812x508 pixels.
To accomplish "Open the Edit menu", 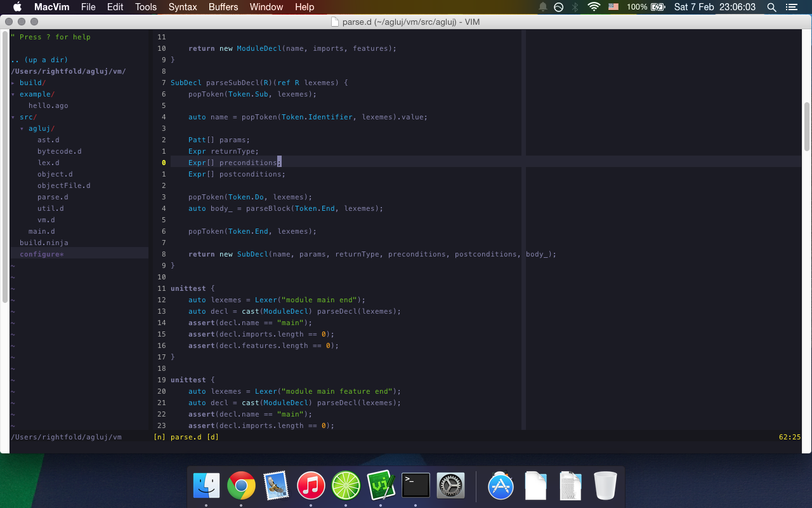I will pos(115,7).
